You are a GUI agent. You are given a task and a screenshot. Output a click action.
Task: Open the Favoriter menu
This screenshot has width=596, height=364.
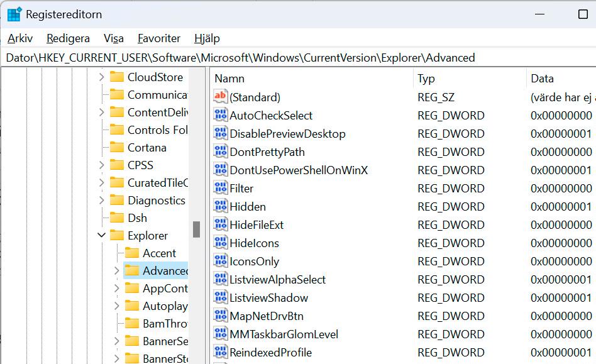point(159,38)
